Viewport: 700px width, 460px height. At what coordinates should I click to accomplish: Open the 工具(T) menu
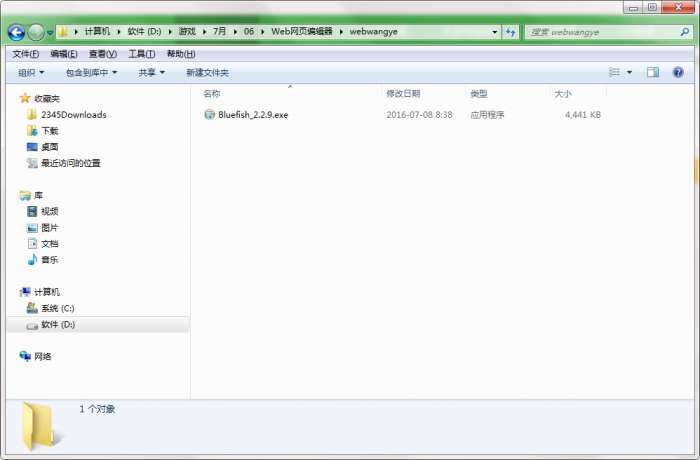(142, 54)
